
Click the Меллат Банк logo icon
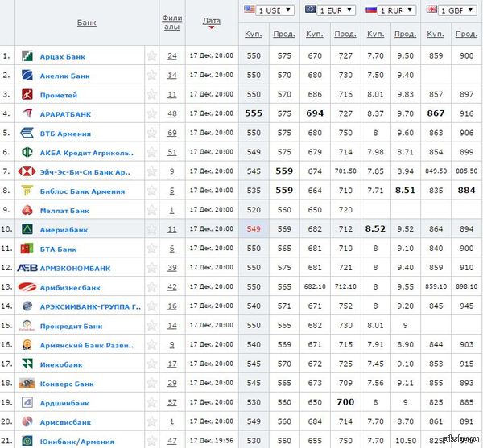[x=27, y=210]
